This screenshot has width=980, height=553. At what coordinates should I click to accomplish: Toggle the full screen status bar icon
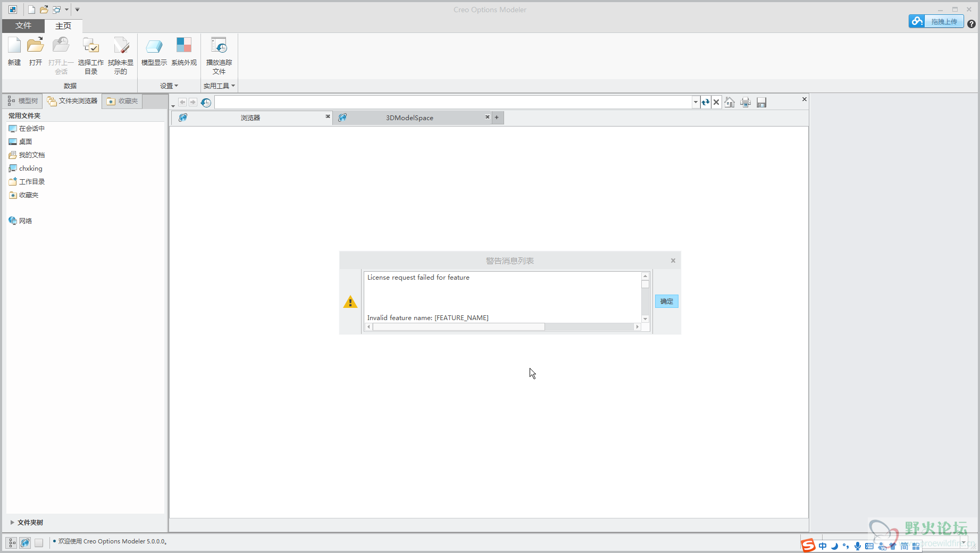39,543
